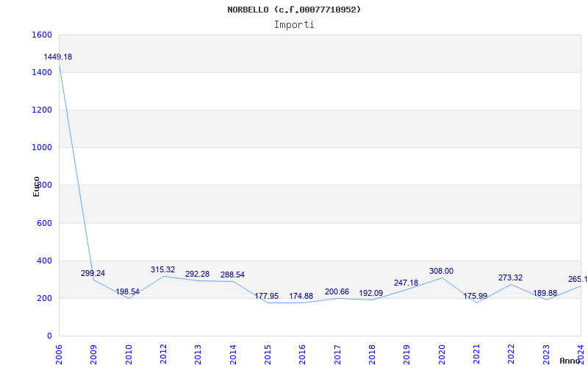Select the 177.95 data label
This screenshot has height=368, width=588.
pyautogui.click(x=267, y=296)
